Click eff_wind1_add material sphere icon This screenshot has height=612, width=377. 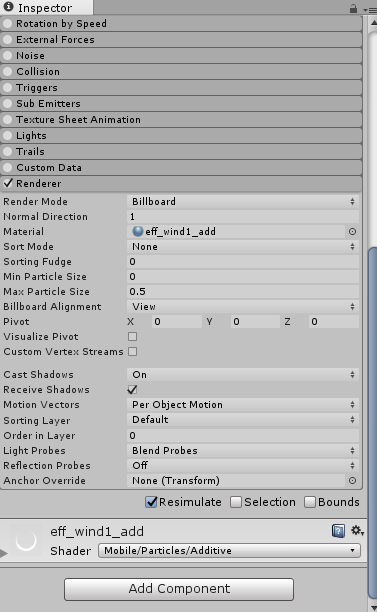pyautogui.click(x=137, y=231)
